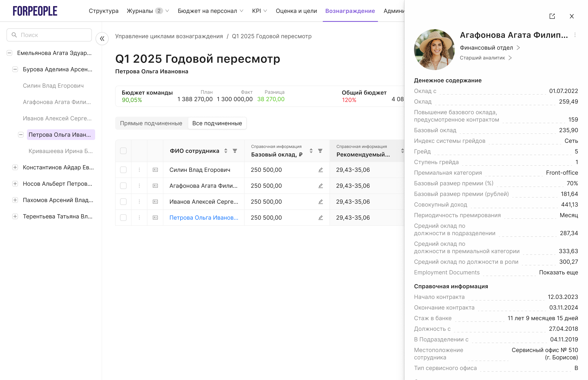This screenshot has width=588, height=380.
Task: Click edit pencil for Силин Влад Егорович salary
Action: [320, 170]
